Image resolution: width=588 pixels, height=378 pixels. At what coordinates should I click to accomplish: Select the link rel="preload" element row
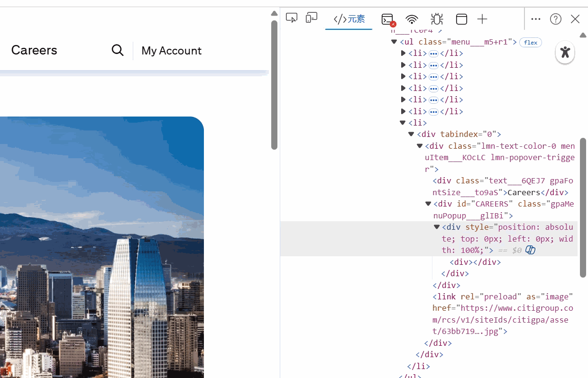click(x=503, y=314)
